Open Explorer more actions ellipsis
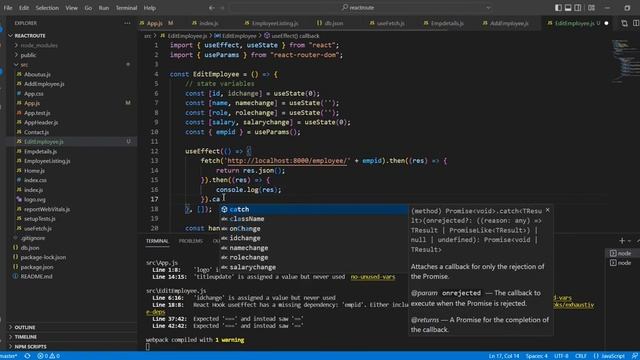 pyautogui.click(x=127, y=23)
